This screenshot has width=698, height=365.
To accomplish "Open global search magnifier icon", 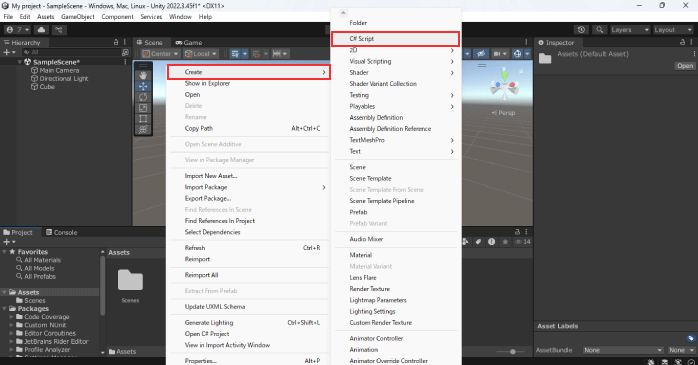I will [600, 30].
